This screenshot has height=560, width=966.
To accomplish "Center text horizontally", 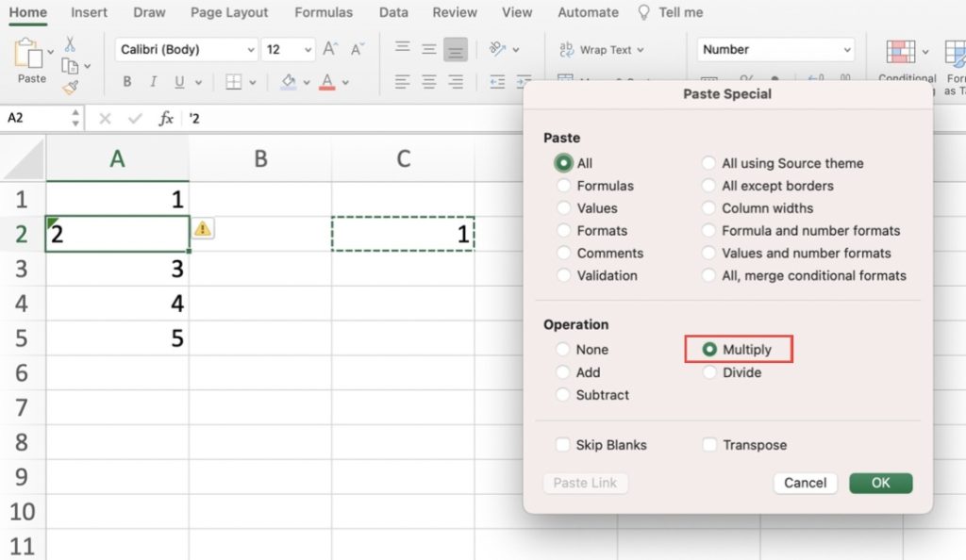I will pos(429,82).
